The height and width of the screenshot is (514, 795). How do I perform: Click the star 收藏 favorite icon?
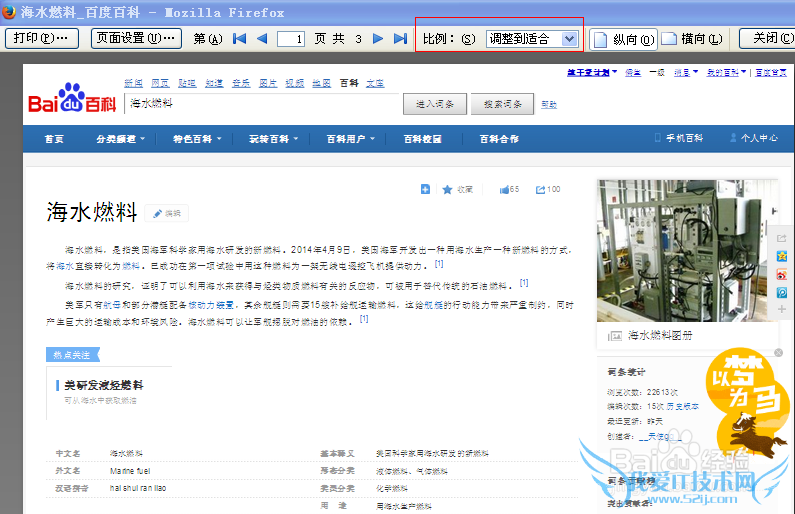(447, 189)
